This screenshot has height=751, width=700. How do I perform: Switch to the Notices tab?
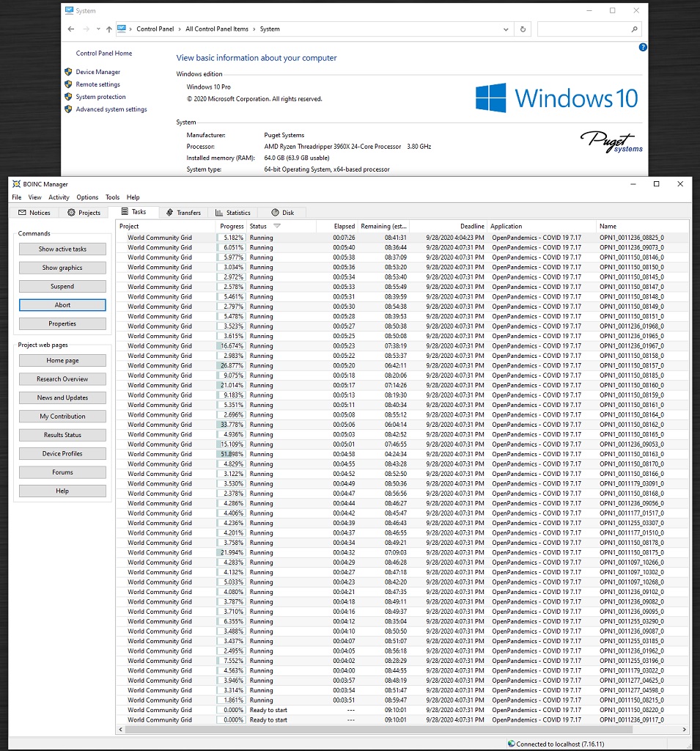[x=34, y=213]
